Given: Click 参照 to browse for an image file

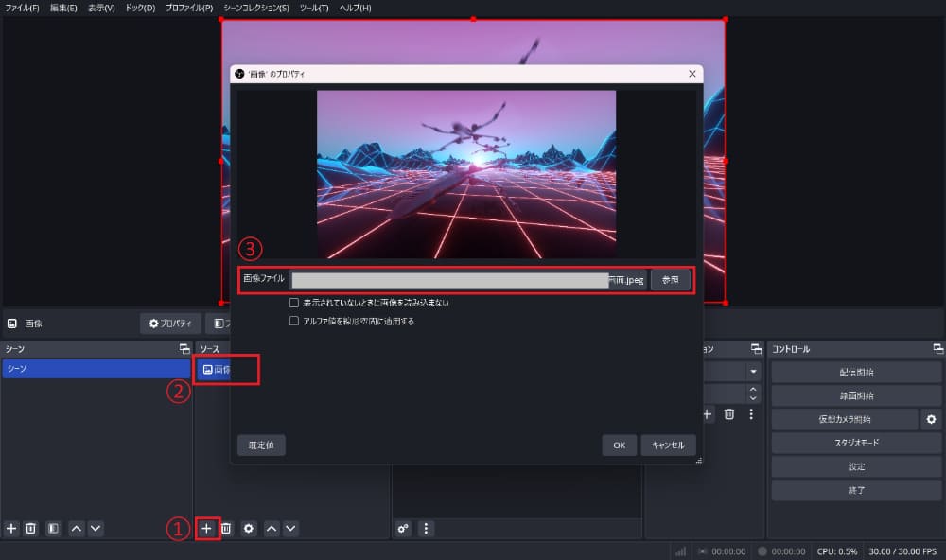Looking at the screenshot, I should [671, 280].
